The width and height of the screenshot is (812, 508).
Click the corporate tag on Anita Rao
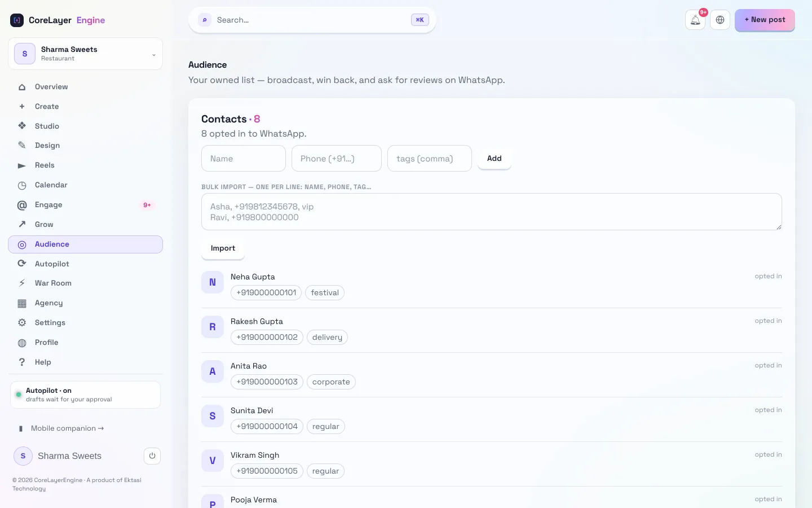(x=331, y=382)
